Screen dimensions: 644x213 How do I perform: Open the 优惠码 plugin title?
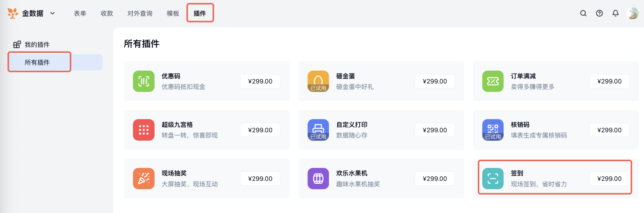171,76
